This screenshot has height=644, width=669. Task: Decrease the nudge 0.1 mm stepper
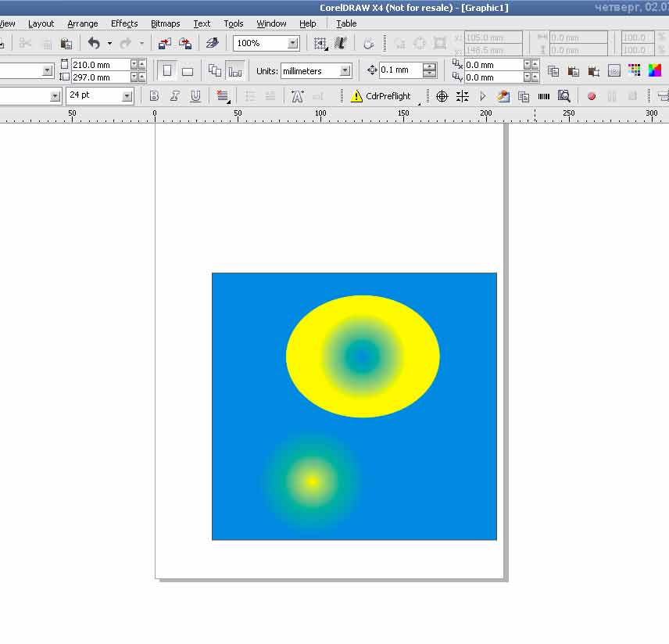click(x=430, y=74)
